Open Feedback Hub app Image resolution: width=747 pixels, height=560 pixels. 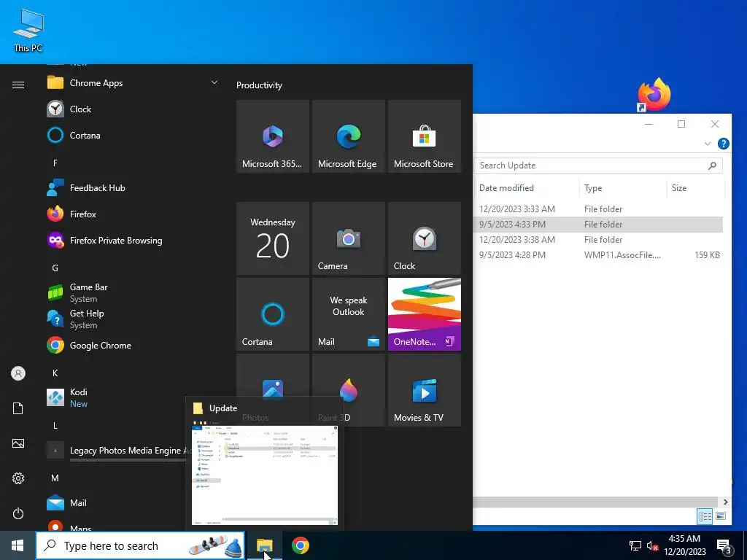click(86, 187)
